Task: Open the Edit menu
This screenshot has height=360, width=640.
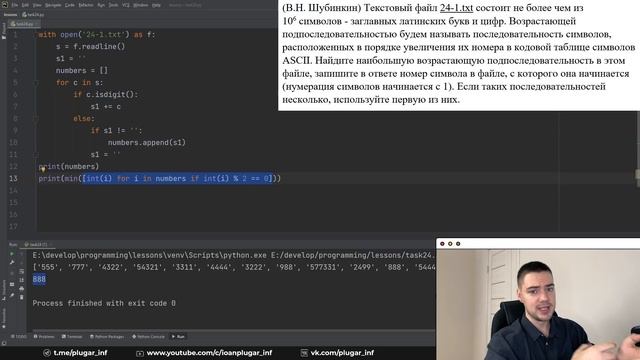Action: pyautogui.click(x=25, y=5)
